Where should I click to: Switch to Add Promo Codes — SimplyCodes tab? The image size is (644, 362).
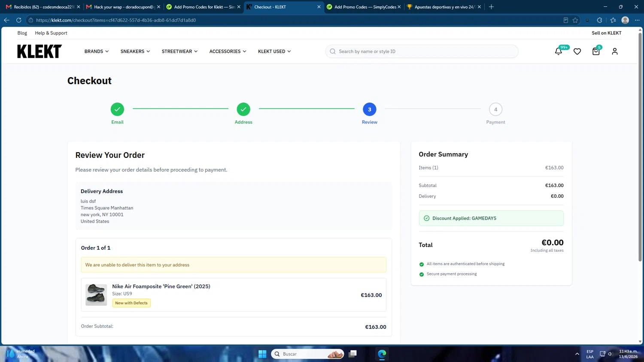pyautogui.click(x=364, y=7)
